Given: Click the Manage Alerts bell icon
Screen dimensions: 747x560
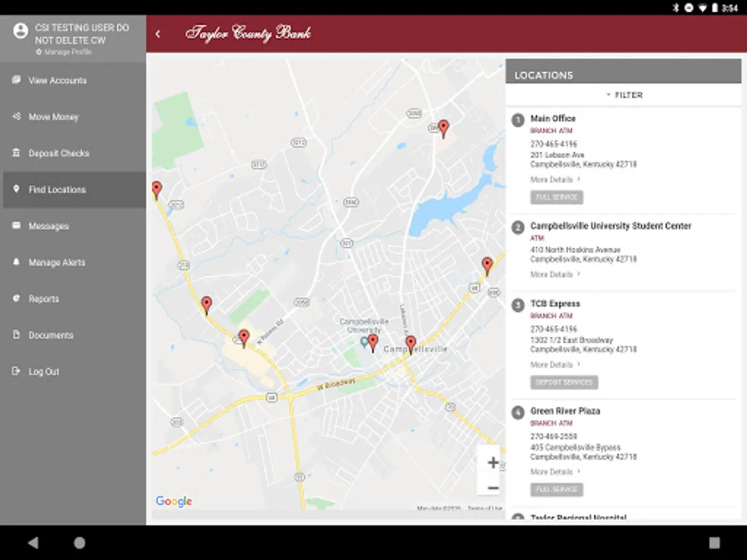Looking at the screenshot, I should (x=16, y=262).
